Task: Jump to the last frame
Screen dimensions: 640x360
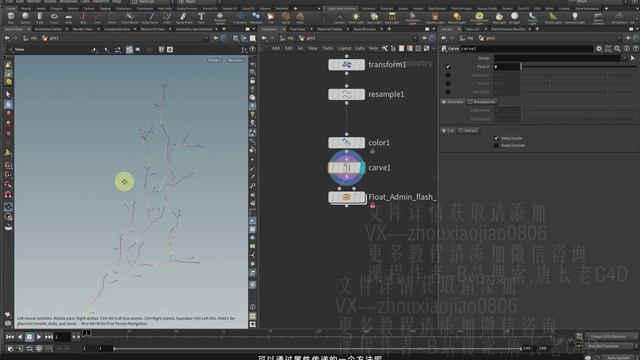Action: [x=49, y=337]
